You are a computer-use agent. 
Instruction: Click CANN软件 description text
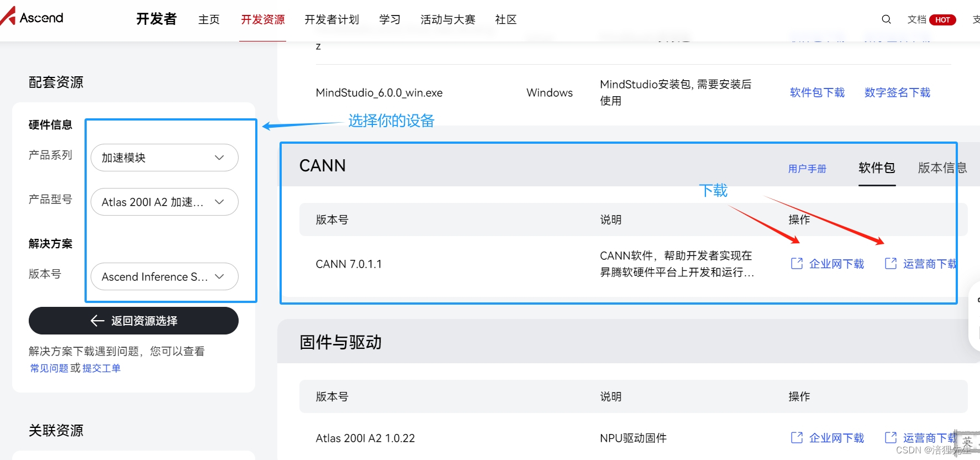pos(677,264)
